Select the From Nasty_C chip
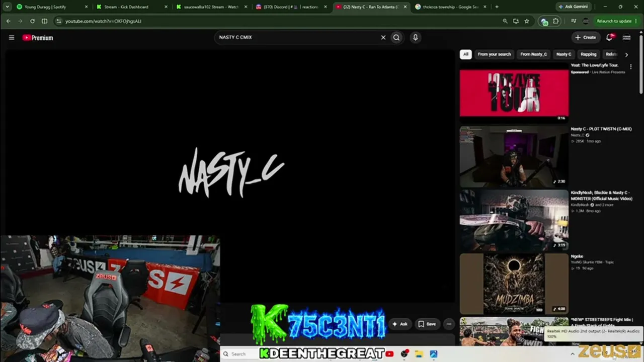Image resolution: width=644 pixels, height=362 pixels. coord(533,54)
